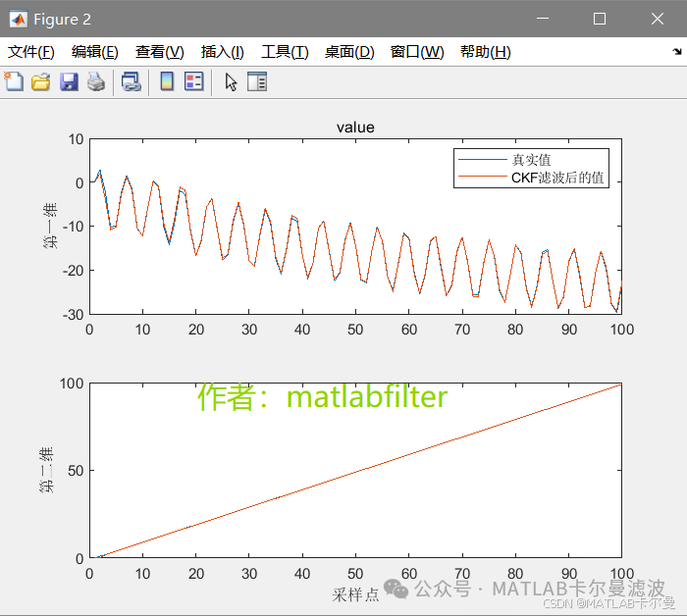The height and width of the screenshot is (616, 687).
Task: Click the 第二维 y-axis label
Action: (x=46, y=470)
